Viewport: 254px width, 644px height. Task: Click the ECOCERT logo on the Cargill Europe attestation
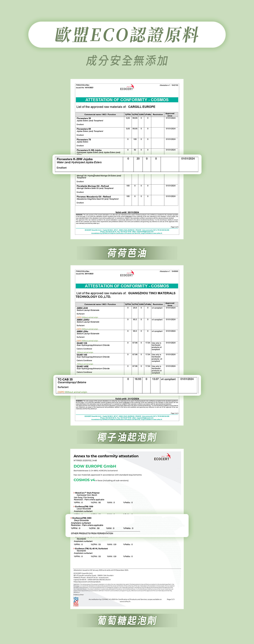127,87
